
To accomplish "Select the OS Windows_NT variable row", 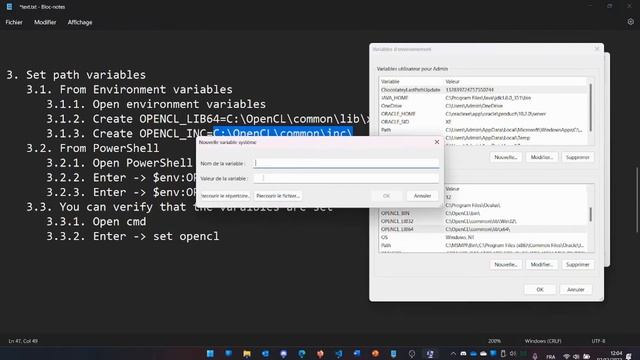I will coord(484,237).
